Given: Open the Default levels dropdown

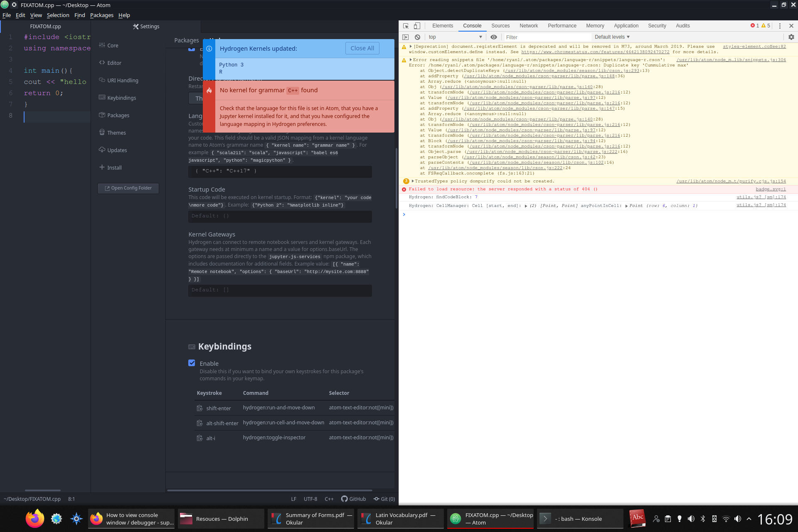Looking at the screenshot, I should [611, 37].
